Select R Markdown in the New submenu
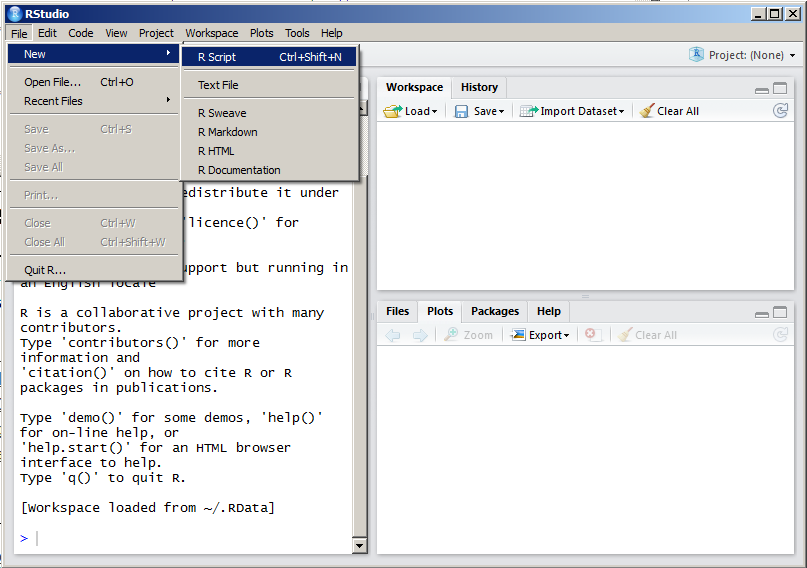 click(x=228, y=132)
